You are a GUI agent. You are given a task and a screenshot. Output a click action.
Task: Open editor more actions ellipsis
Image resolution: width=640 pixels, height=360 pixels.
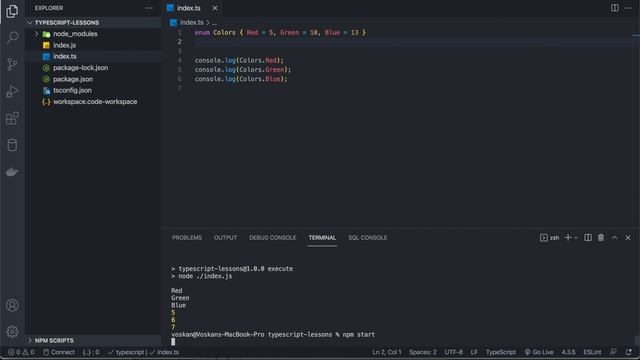[628, 8]
